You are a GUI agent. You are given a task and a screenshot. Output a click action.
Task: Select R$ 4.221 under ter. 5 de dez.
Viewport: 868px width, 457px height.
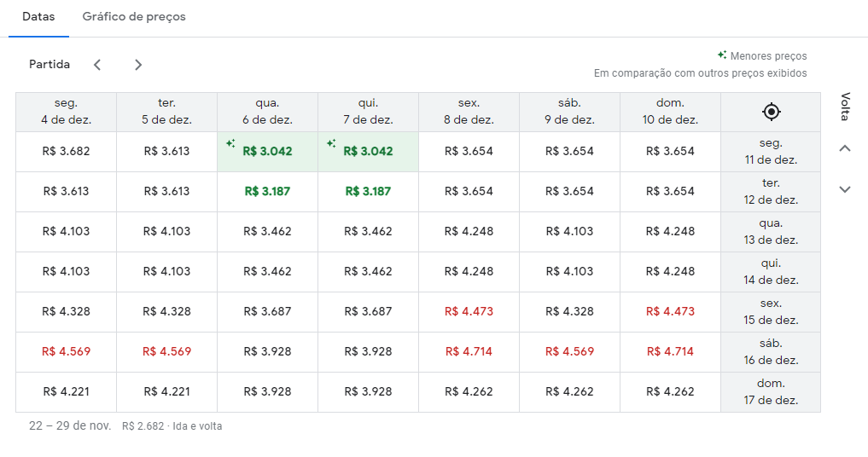point(166,392)
